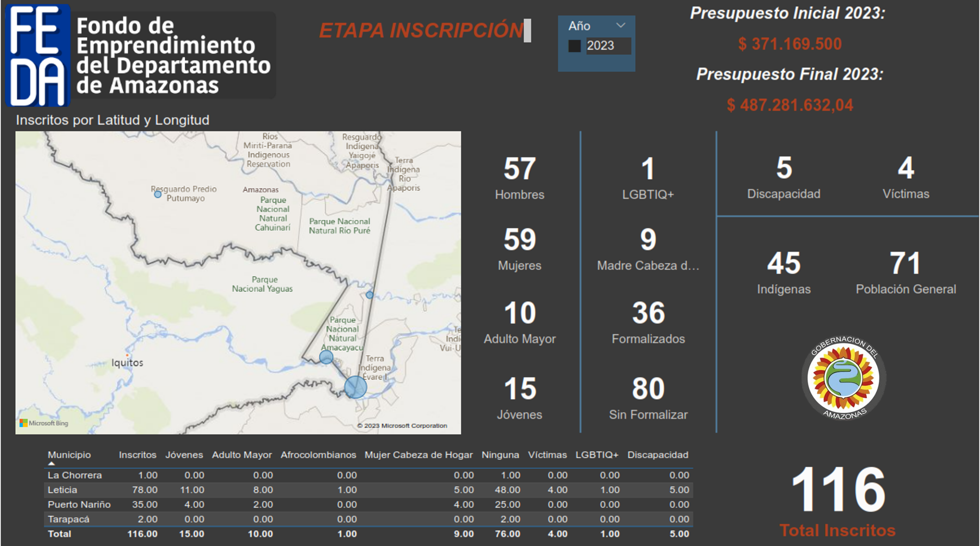Click the Iquitos label on map
This screenshot has width=980, height=546.
pyautogui.click(x=127, y=363)
